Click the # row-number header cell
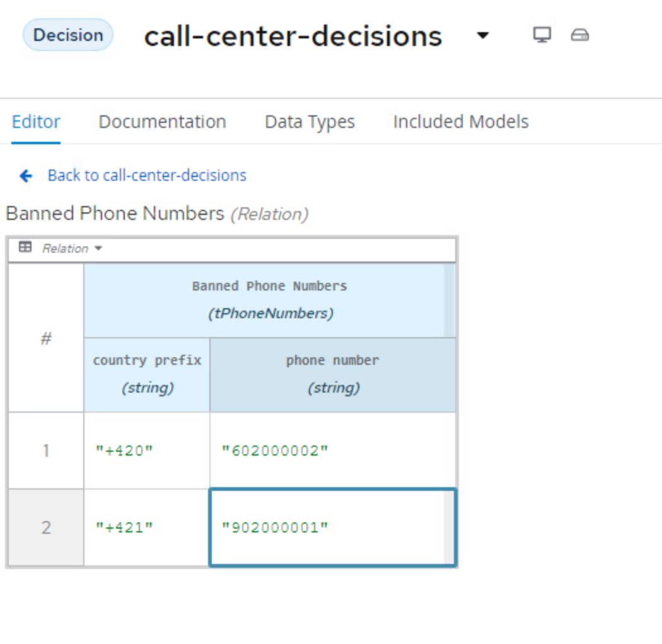Image resolution: width=662 pixels, height=644 pixels. pyautogui.click(x=46, y=338)
